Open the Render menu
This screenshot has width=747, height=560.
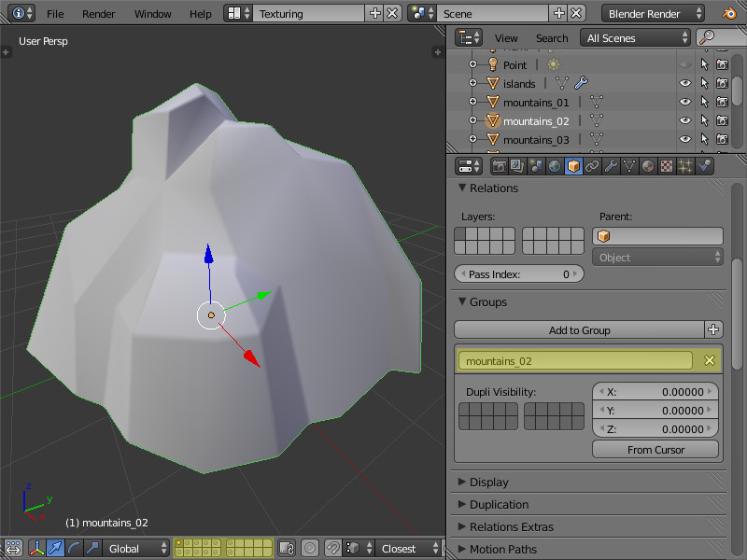[98, 14]
